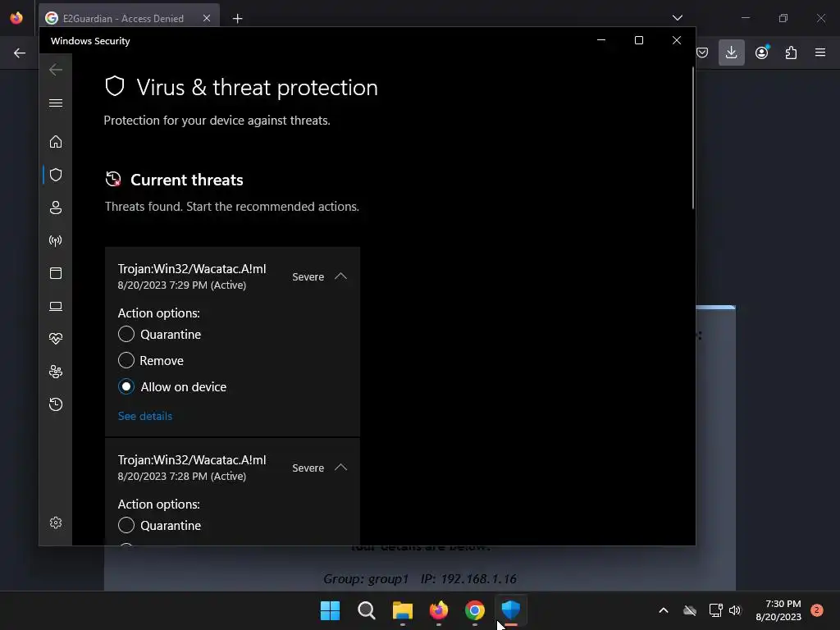Open network status tray icon
This screenshot has width=840, height=630.
click(715, 610)
